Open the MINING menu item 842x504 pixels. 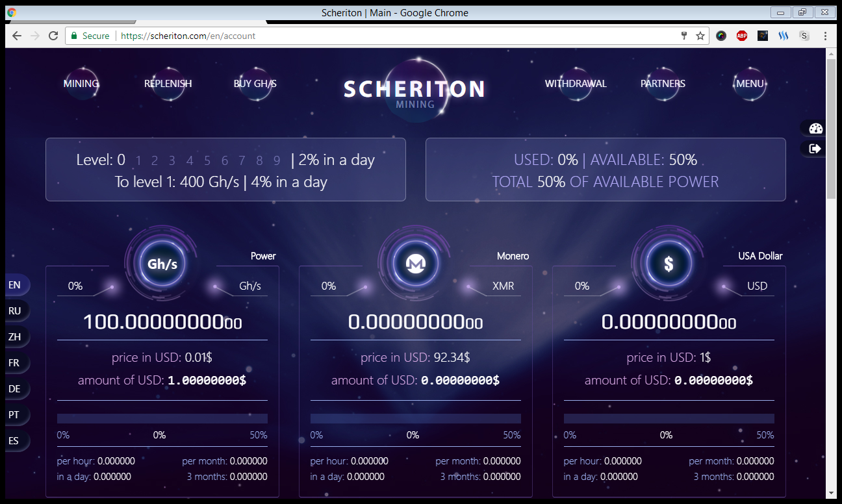tap(81, 84)
